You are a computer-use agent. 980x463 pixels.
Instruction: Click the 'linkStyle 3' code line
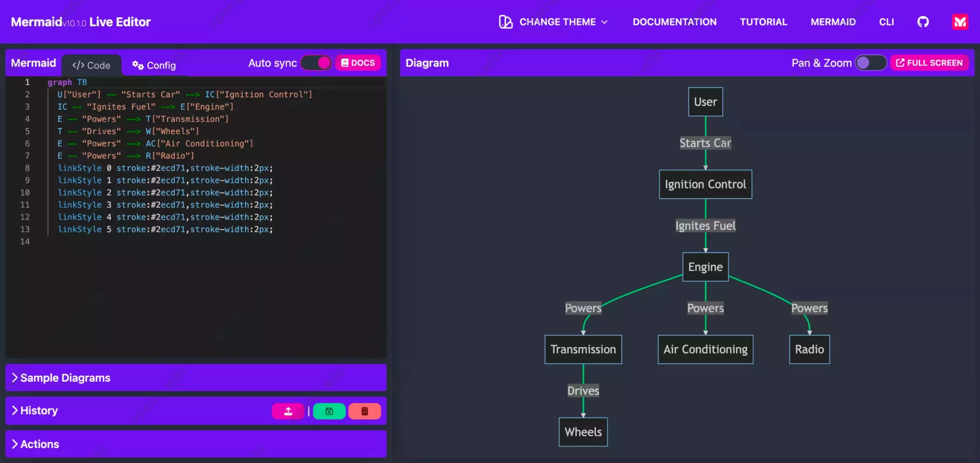pos(165,205)
